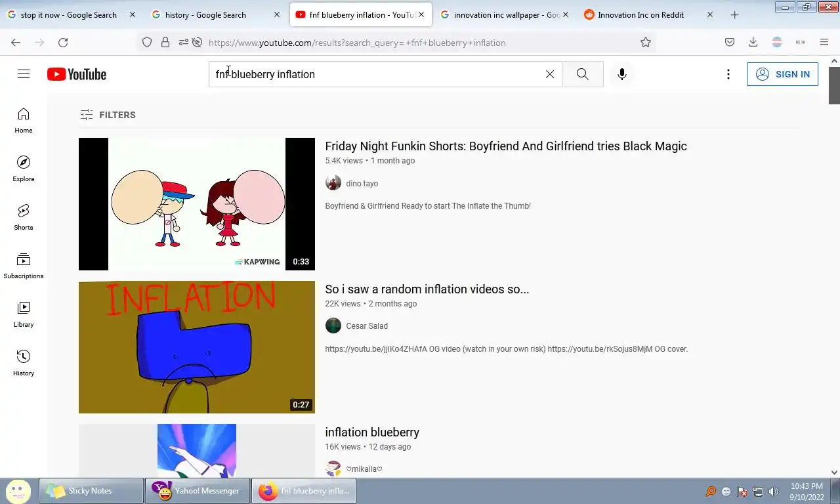
Task: Open Save to Pocket icon
Action: click(730, 42)
